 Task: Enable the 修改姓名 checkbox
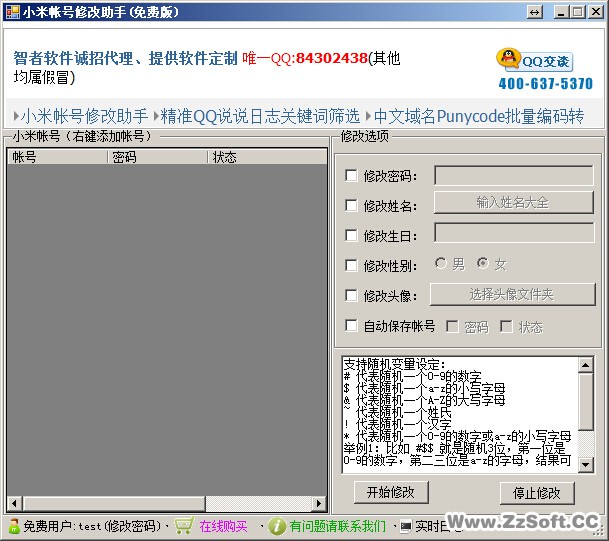pos(351,205)
